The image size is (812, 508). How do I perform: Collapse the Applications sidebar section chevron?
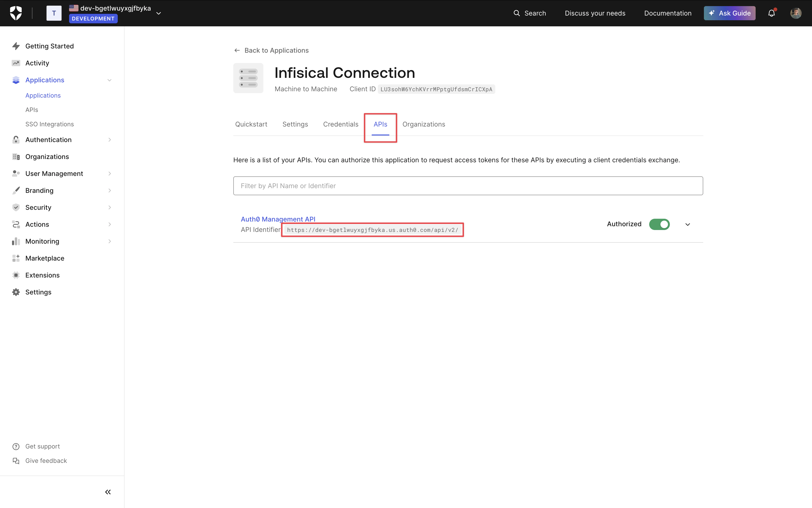(x=109, y=80)
